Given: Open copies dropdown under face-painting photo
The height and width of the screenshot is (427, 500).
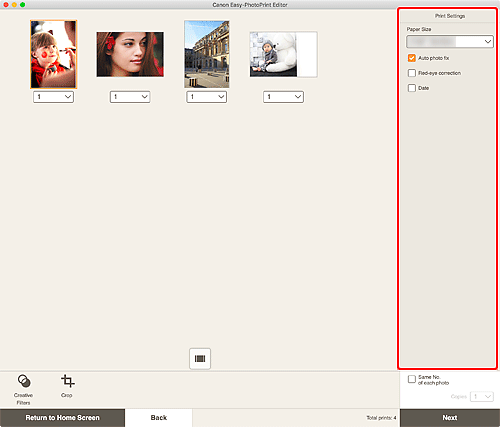Looking at the screenshot, I should (53, 97).
